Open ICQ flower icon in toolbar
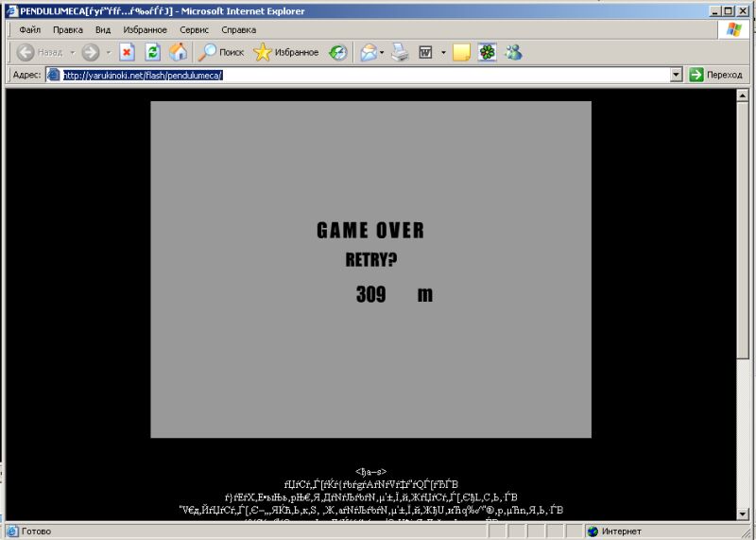Viewport: 756px width, 540px height. pyautogui.click(x=487, y=53)
